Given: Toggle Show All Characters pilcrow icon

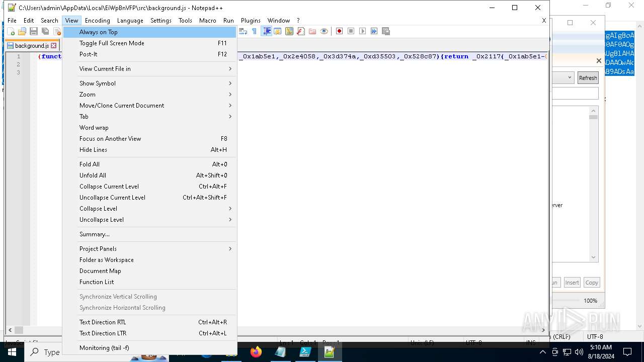Looking at the screenshot, I should 255,31.
